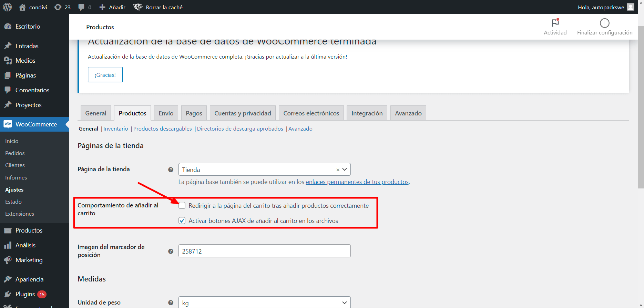Open the autopackswe user avatar
Viewport: 644px width, 308px height.
coord(631,7)
